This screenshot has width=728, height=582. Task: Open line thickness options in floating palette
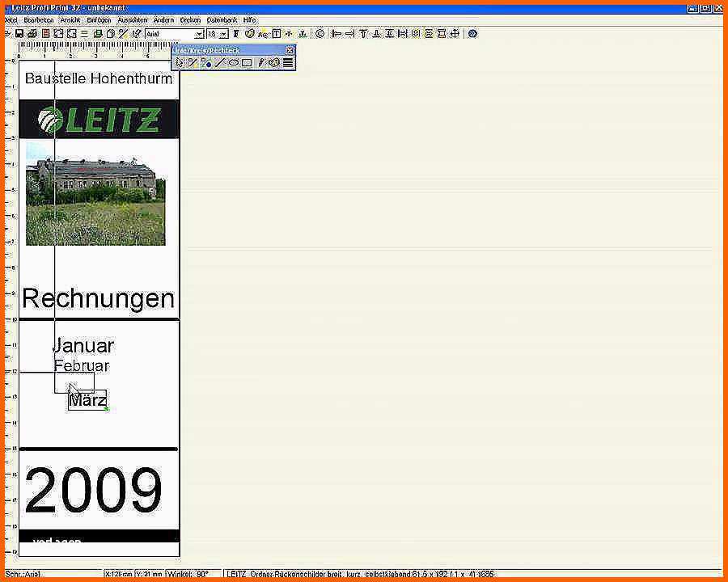(288, 63)
